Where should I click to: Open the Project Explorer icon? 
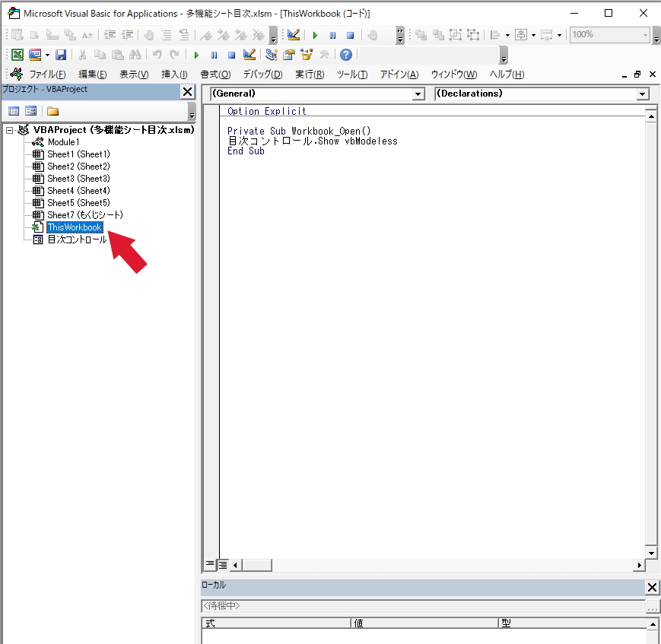pyautogui.click(x=272, y=55)
